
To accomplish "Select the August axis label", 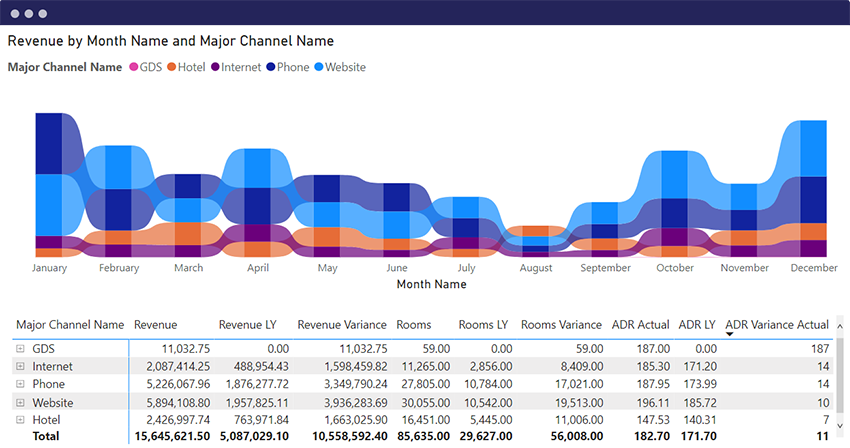I will click(x=536, y=268).
